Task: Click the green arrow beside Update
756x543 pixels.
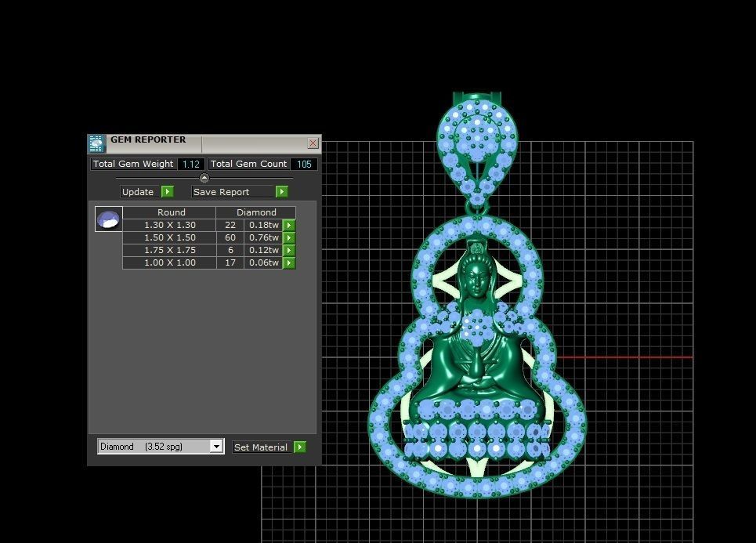Action: click(x=168, y=192)
